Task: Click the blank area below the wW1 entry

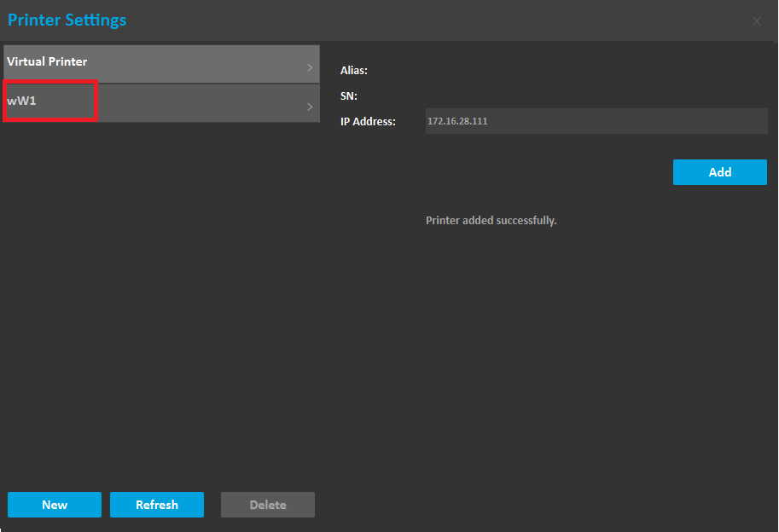Action: click(160, 298)
